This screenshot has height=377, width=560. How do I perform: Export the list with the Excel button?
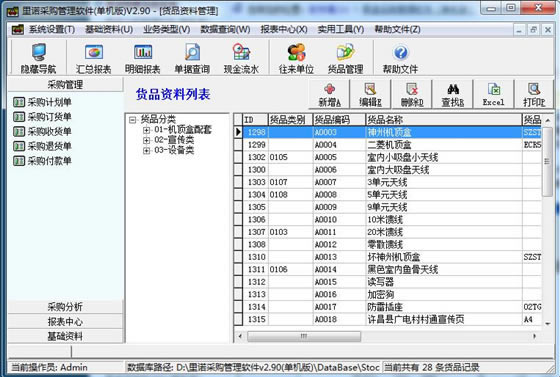coord(494,95)
